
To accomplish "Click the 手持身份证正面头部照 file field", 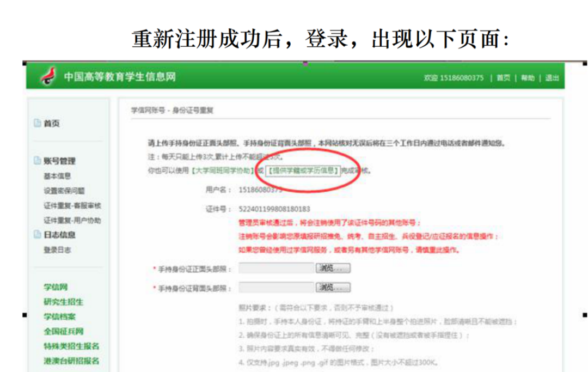I will click(277, 268).
